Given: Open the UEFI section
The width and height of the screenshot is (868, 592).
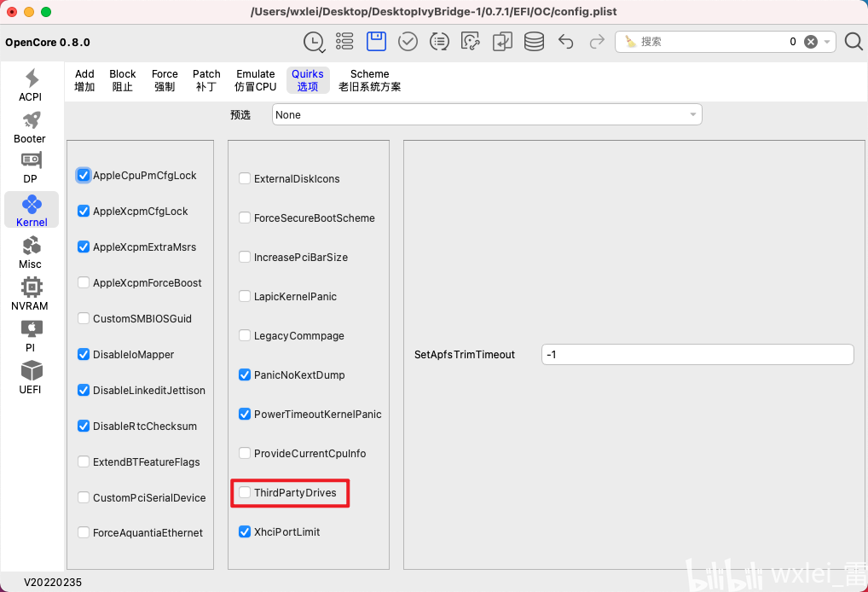Looking at the screenshot, I should click(31, 378).
